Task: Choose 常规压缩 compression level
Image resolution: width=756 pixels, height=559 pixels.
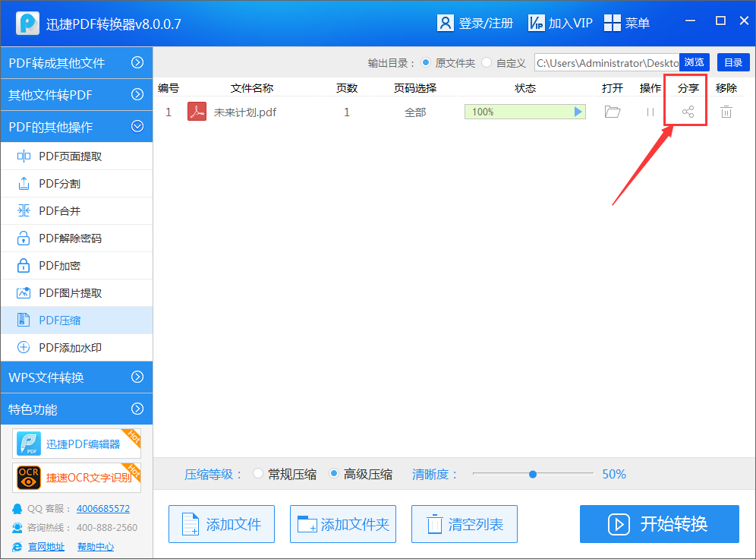Action: [258, 474]
